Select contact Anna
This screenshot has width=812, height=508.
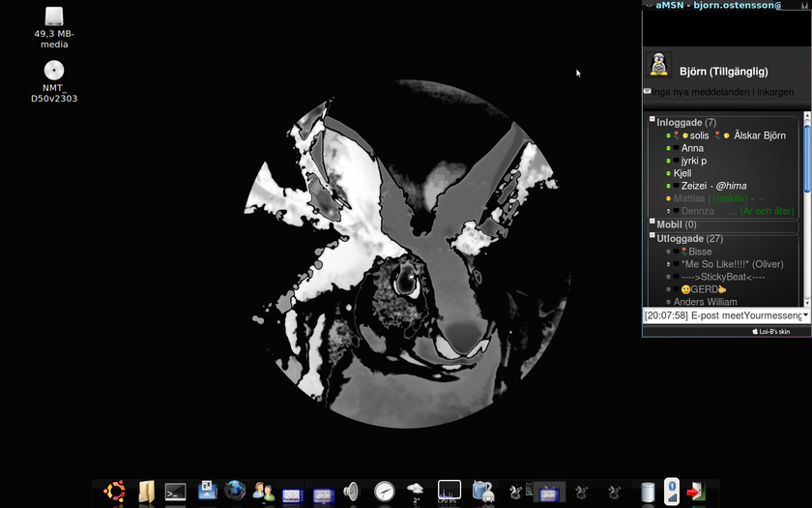pos(692,148)
